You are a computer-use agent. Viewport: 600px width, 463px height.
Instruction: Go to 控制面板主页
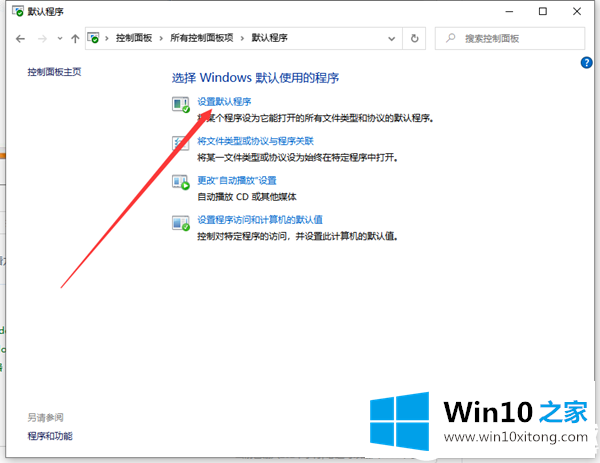click(54, 72)
